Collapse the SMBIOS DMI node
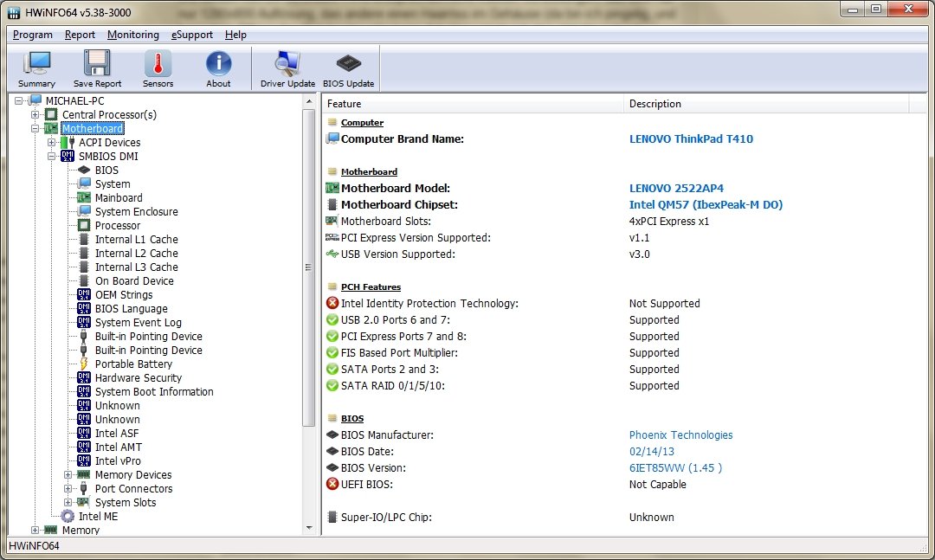The width and height of the screenshot is (935, 560). pyautogui.click(x=51, y=157)
